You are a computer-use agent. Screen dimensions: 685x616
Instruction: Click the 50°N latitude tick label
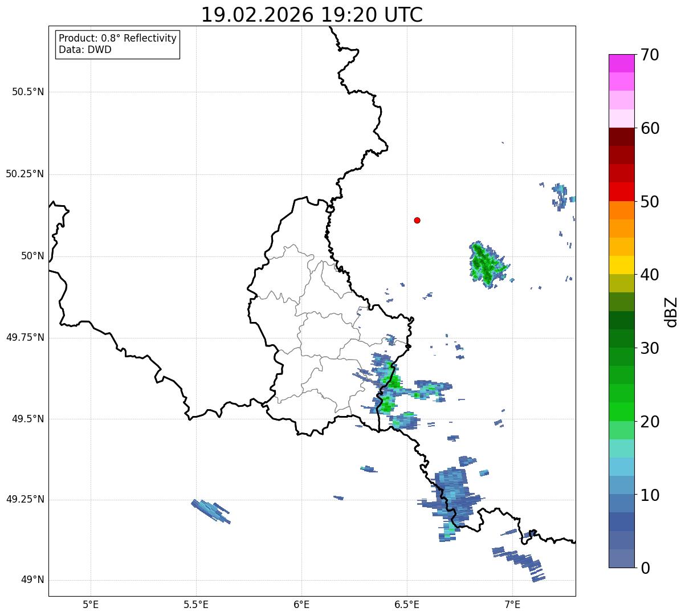32,256
